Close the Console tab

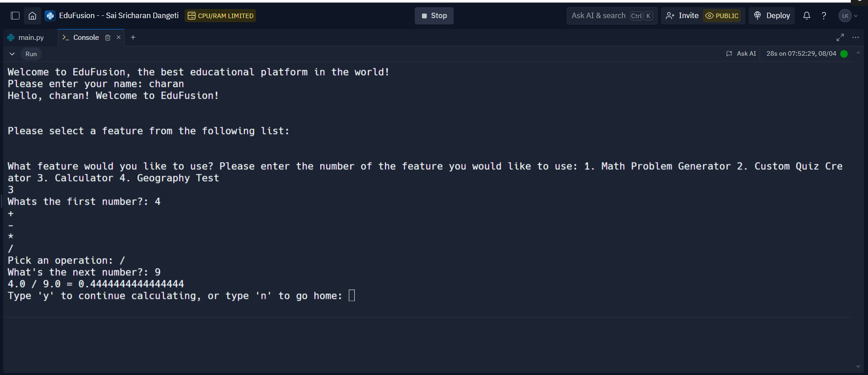click(119, 38)
